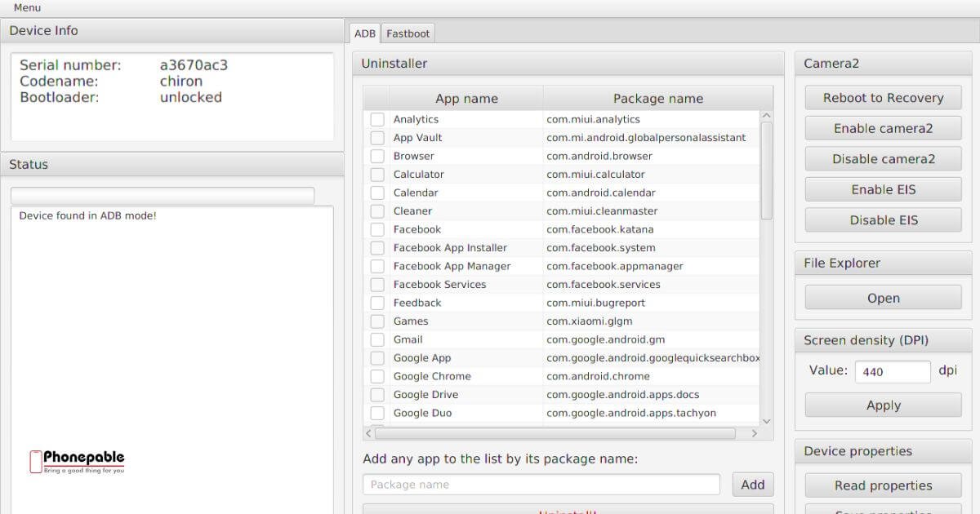This screenshot has height=514, width=980.
Task: Click the codename value chiron
Action: click(x=181, y=82)
